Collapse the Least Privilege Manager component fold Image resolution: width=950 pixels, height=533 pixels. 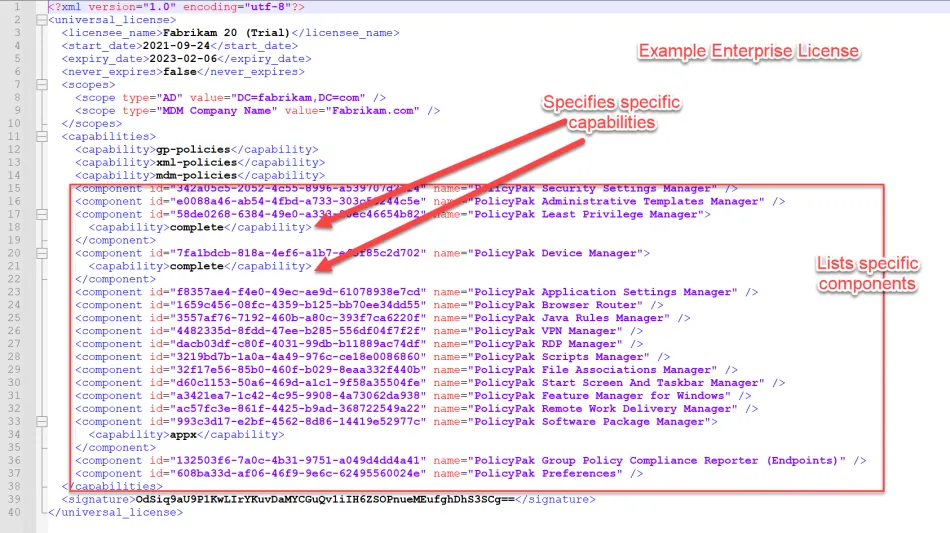tap(40, 214)
